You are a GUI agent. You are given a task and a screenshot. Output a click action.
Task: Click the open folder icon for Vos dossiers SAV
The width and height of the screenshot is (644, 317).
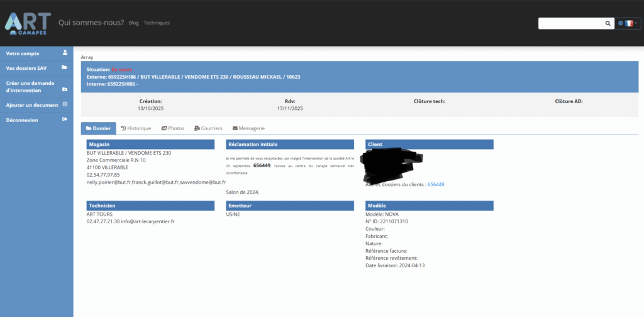point(64,67)
